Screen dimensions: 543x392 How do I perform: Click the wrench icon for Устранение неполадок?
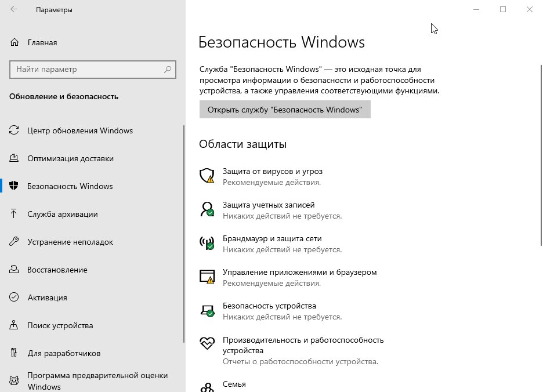coord(14,241)
